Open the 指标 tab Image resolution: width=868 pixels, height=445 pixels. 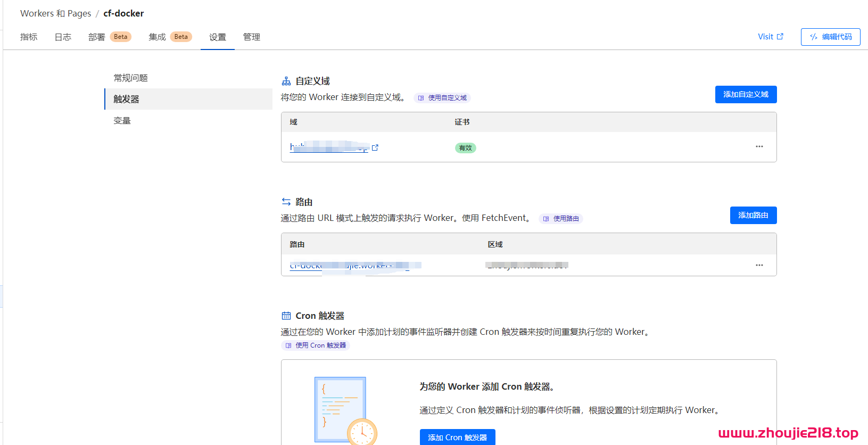tap(29, 37)
